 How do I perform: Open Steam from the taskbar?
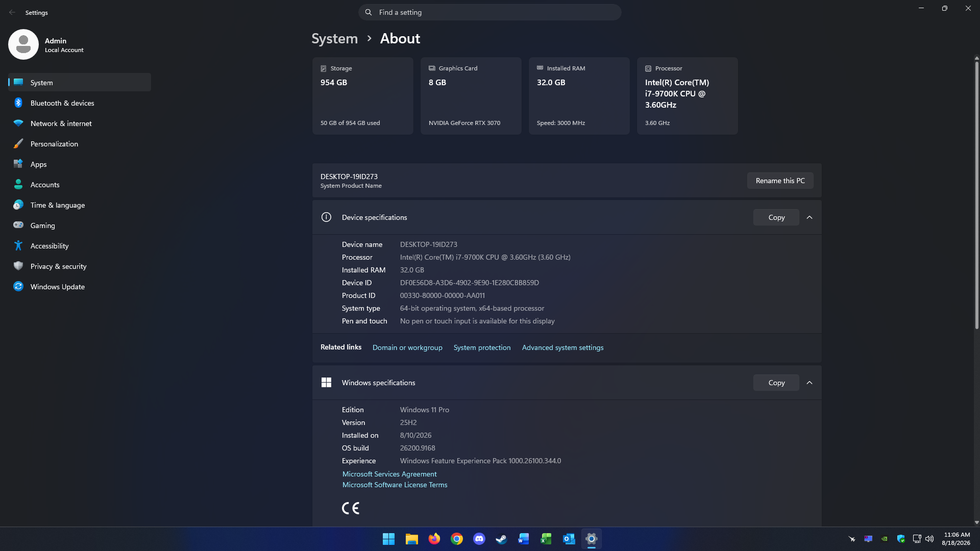click(501, 539)
